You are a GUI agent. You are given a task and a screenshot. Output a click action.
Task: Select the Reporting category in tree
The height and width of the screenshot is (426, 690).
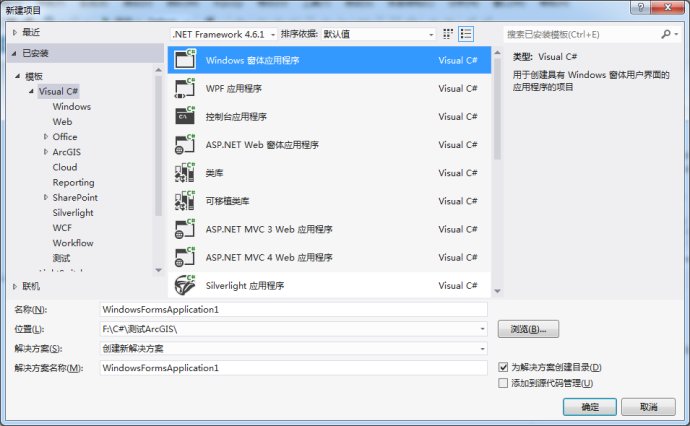(x=73, y=182)
